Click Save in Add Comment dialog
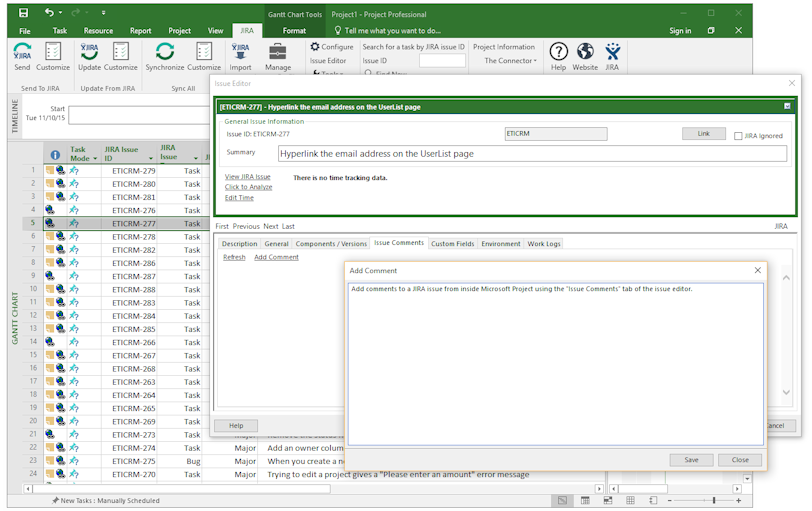 tap(691, 460)
